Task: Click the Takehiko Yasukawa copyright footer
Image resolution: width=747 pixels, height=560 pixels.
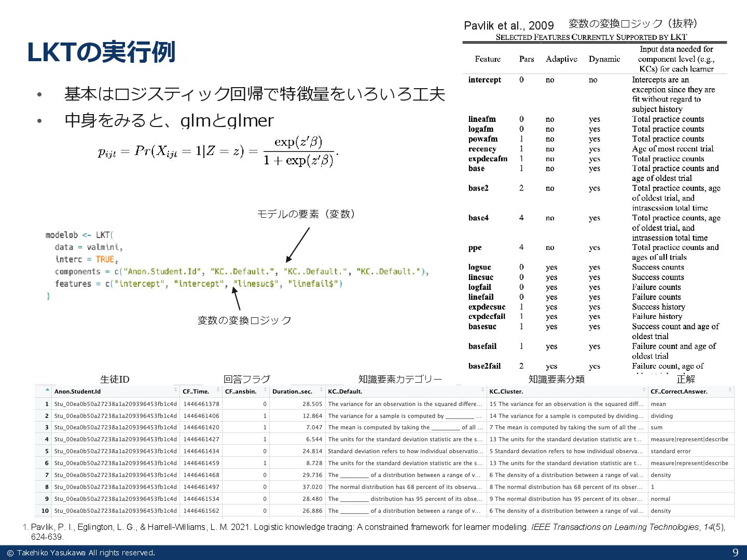Action: pos(81,553)
